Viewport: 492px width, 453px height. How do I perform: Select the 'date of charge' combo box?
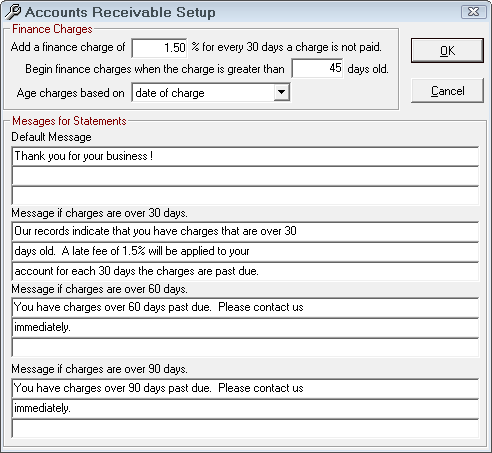[x=211, y=92]
